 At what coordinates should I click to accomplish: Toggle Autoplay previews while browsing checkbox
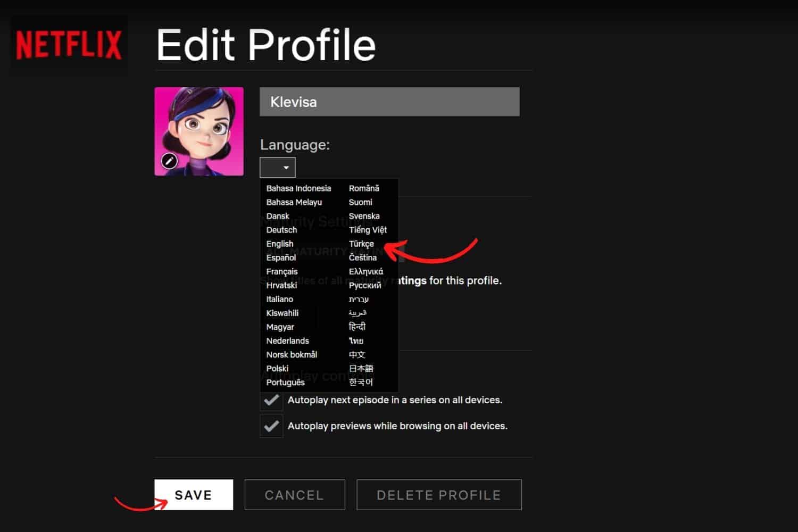(271, 426)
